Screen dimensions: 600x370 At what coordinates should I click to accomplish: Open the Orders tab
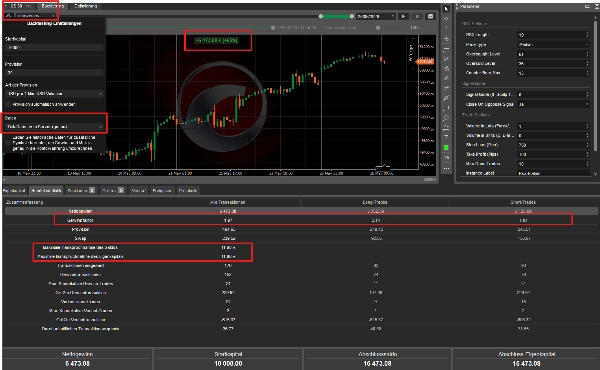click(112, 191)
